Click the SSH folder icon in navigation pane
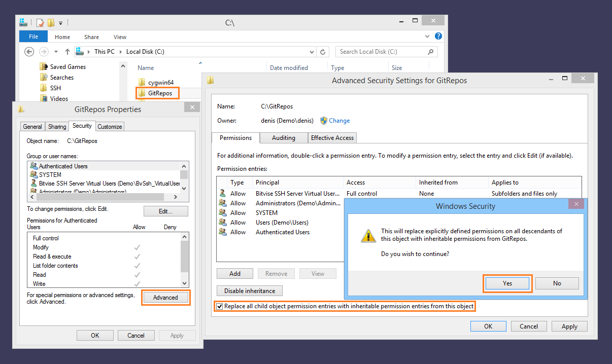The height and width of the screenshot is (364, 612). [44, 88]
